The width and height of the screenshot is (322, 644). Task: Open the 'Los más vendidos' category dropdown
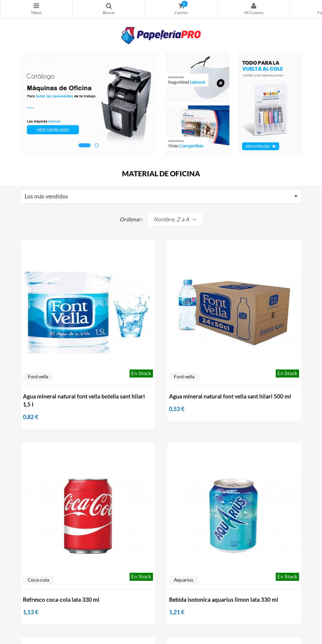point(161,196)
